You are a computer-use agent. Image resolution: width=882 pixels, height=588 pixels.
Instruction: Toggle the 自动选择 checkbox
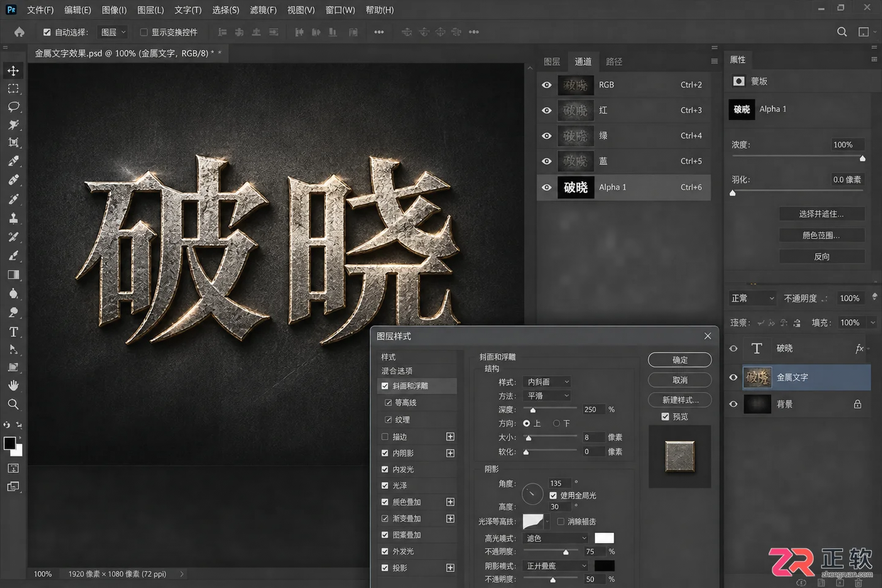47,32
